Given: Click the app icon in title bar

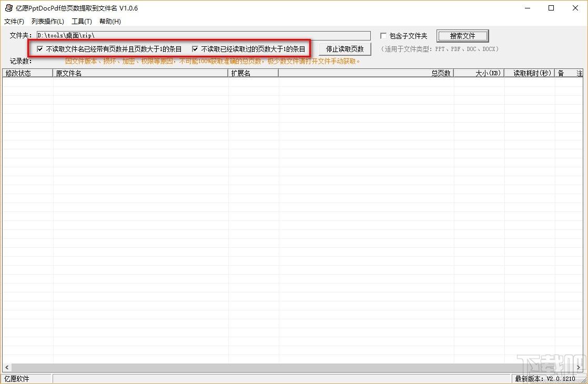Looking at the screenshot, I should [8, 8].
